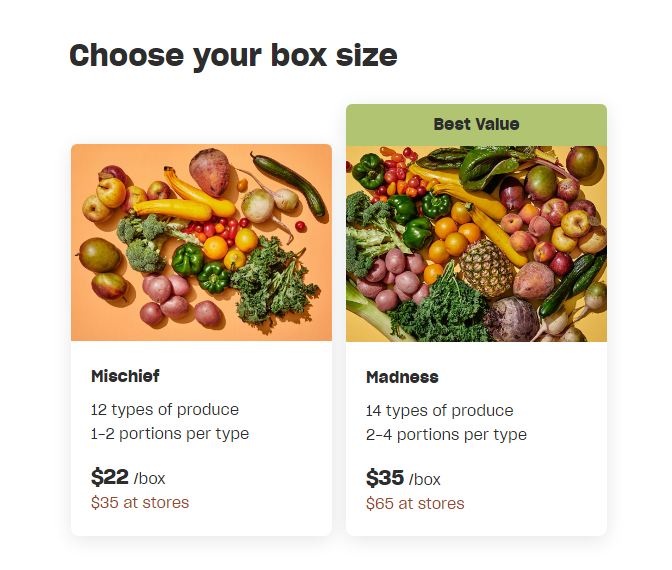
Task: Click "2-4 portions per type" line
Action: click(x=446, y=434)
